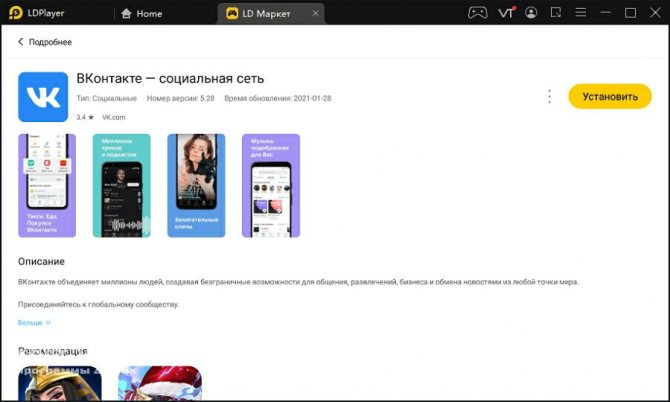Go back using the Подробнее arrow

click(20, 42)
